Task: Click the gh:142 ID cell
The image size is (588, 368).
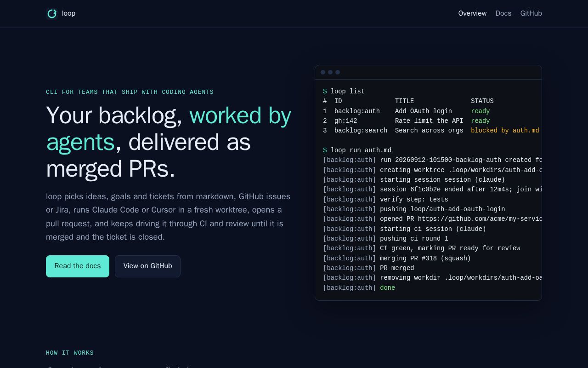Action: point(345,121)
